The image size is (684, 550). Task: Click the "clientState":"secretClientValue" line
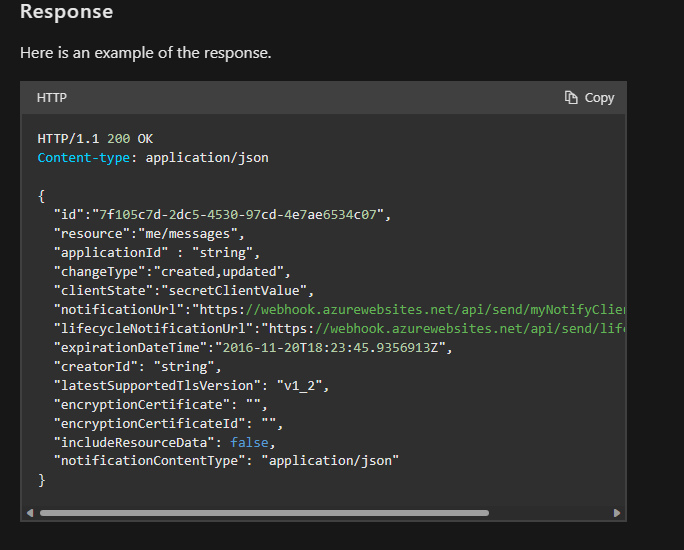tap(184, 290)
